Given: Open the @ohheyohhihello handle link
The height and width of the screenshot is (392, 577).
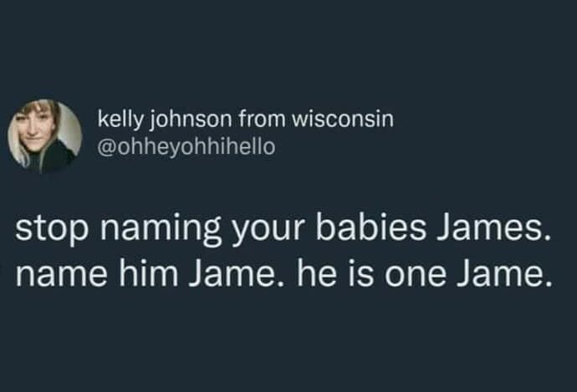Looking at the screenshot, I should (186, 147).
